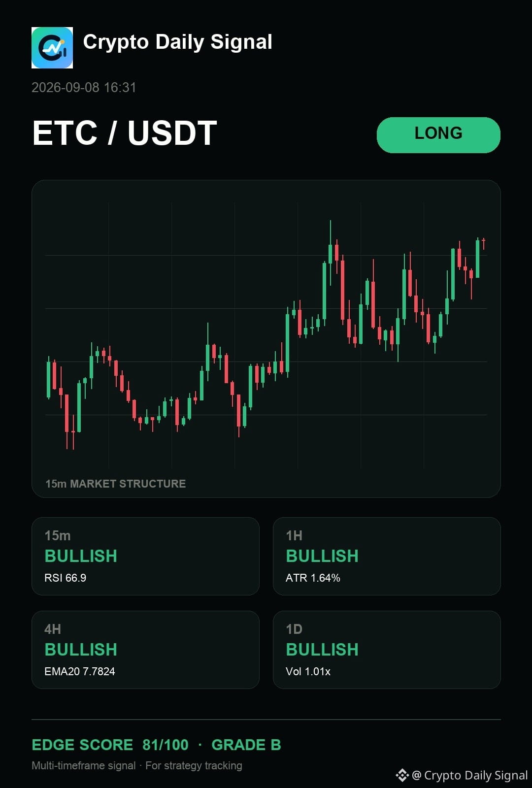Open the @ Crypto Daily Signal watermark

(x=470, y=775)
